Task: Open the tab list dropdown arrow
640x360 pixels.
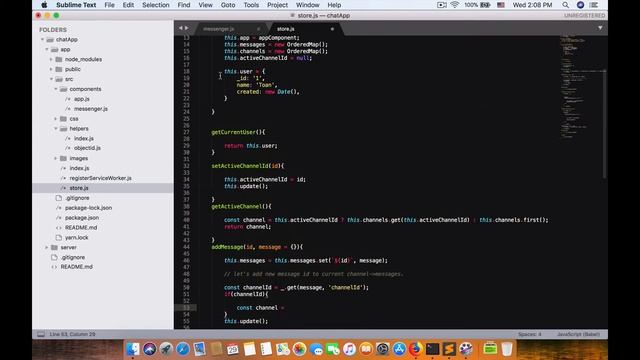Action: click(600, 28)
